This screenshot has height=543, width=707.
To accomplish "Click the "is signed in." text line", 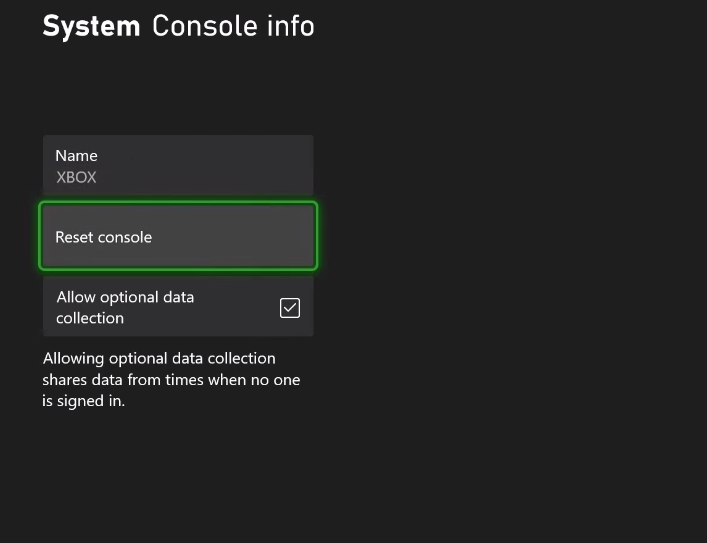I will pos(83,401).
